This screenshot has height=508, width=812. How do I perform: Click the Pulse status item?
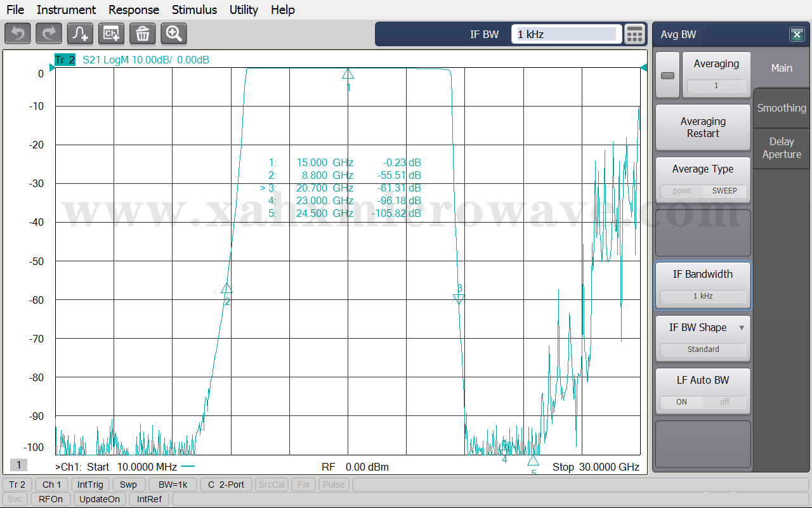pyautogui.click(x=334, y=485)
